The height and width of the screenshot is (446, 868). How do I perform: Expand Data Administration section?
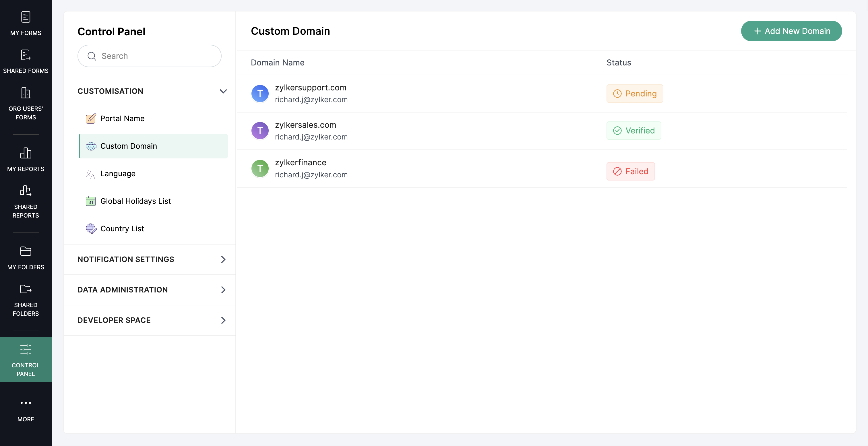150,290
